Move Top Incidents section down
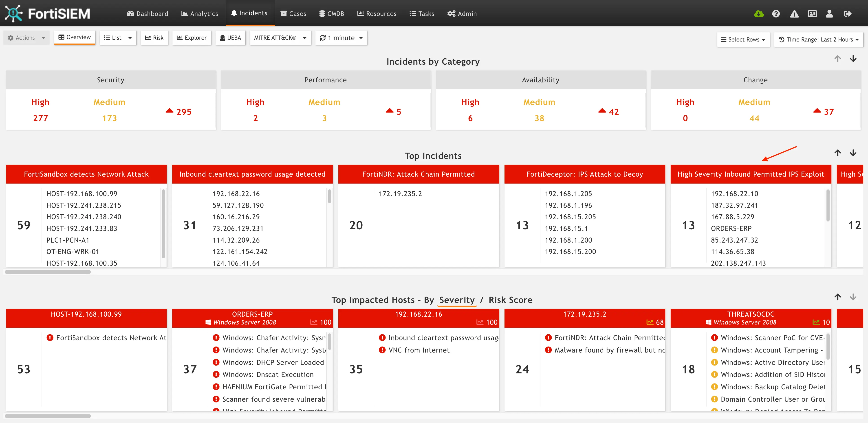The height and width of the screenshot is (423, 868). [x=853, y=153]
